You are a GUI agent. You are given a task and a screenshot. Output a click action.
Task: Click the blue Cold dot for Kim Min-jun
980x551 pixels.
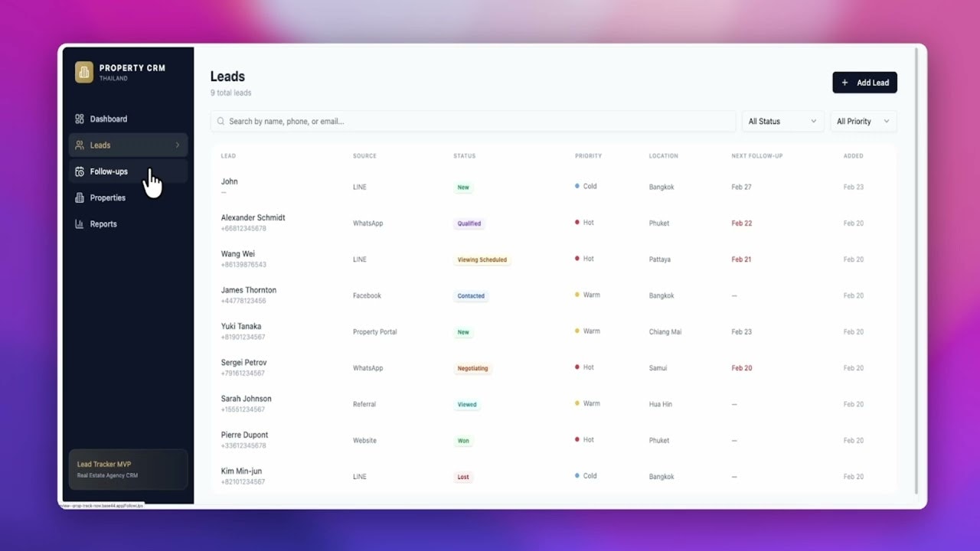(x=577, y=475)
